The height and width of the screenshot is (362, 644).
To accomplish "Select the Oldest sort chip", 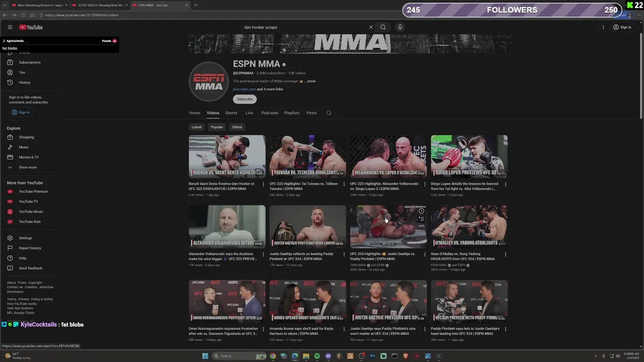I will 237,127.
